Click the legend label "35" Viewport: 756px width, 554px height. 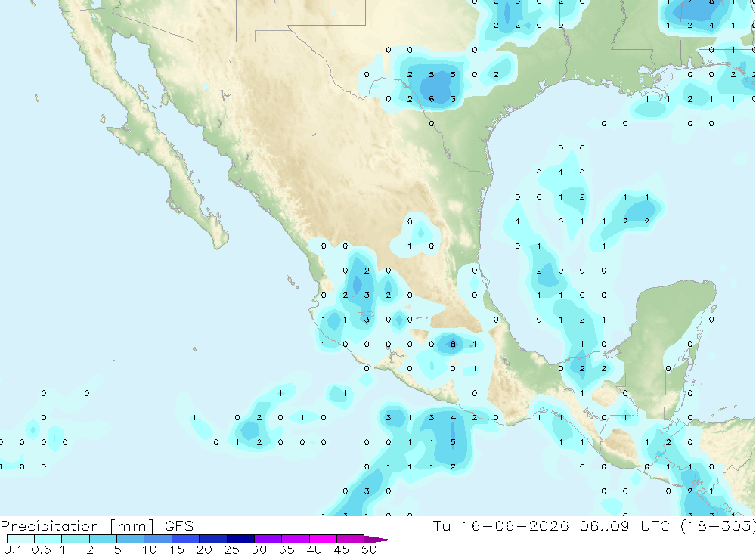(x=287, y=549)
